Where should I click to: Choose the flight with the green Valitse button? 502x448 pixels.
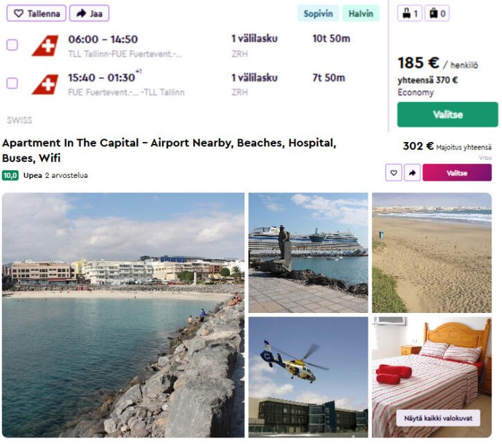[x=447, y=115]
